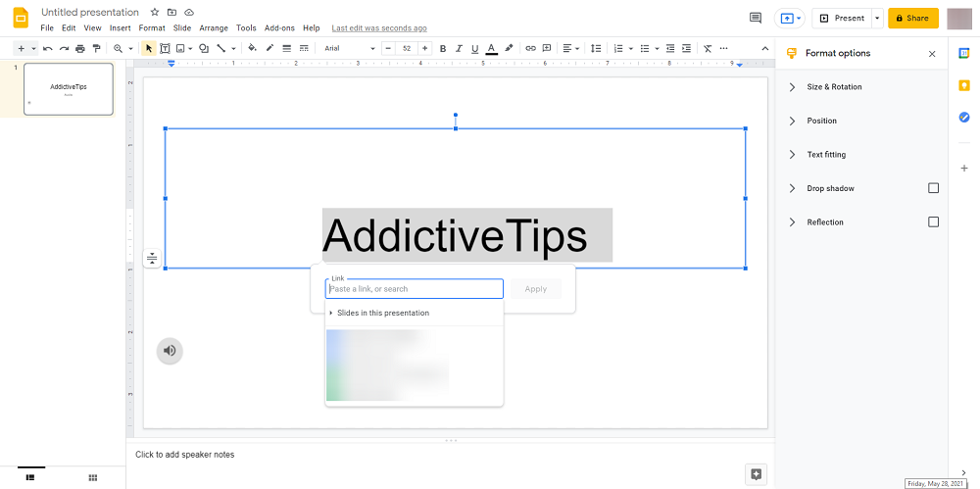The width and height of the screenshot is (980, 489).
Task: Click the Print icon
Action: tap(80, 48)
